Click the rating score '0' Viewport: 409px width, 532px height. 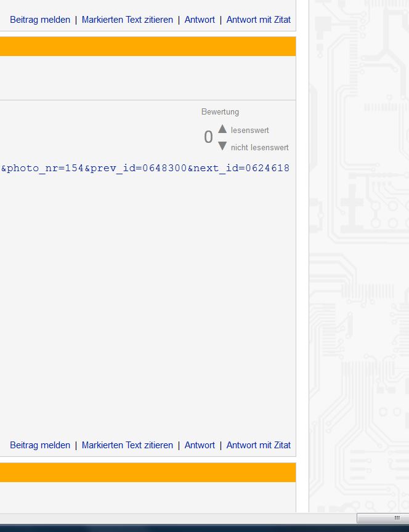(208, 137)
